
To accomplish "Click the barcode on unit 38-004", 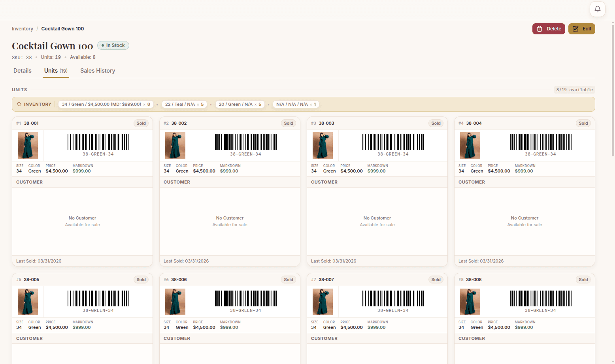I will click(x=541, y=142).
